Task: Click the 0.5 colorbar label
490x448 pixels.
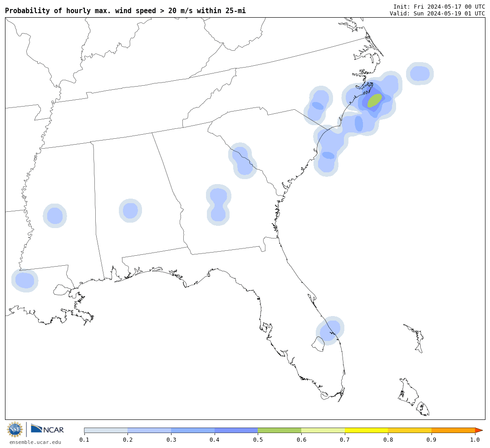Action: coord(258,440)
